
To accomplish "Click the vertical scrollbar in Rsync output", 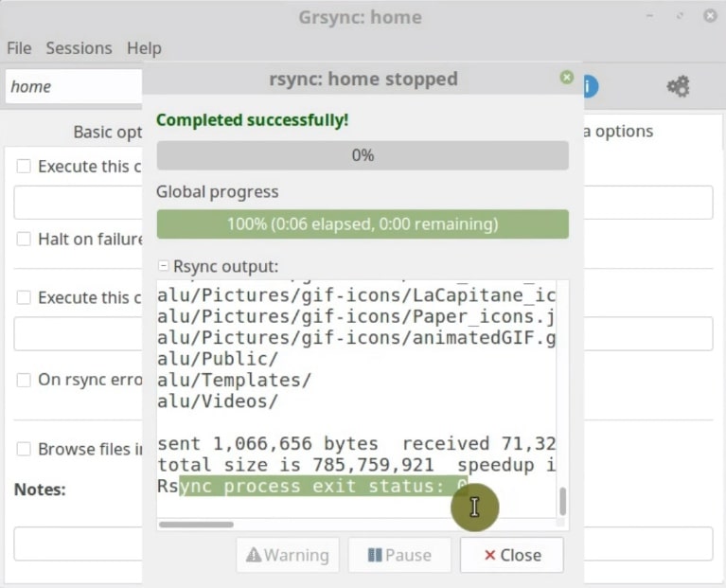I will click(x=562, y=501).
